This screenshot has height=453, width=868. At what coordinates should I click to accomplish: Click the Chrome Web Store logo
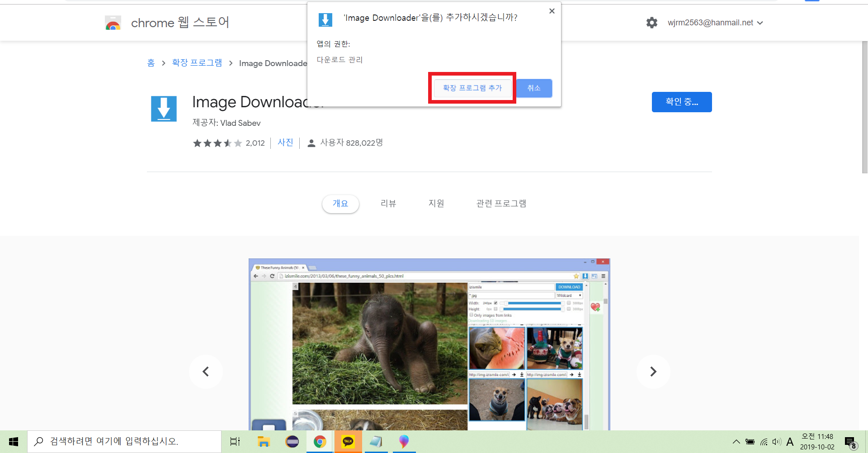113,23
